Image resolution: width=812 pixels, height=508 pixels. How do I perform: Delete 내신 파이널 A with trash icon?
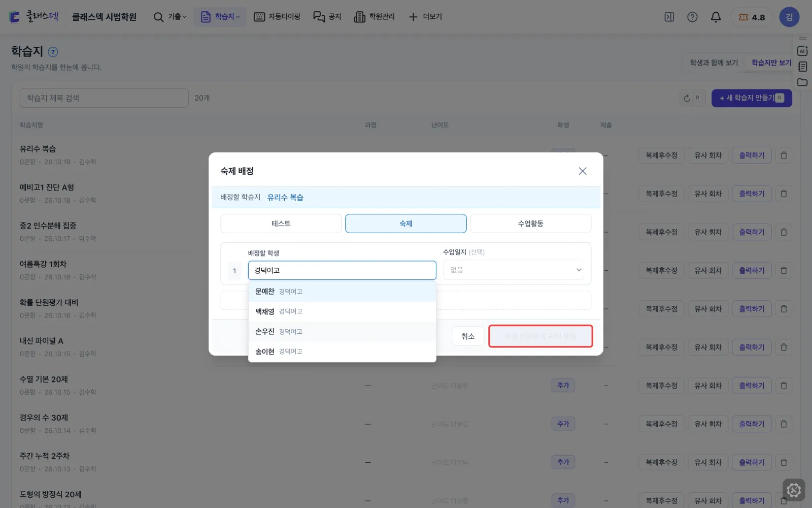coord(784,347)
